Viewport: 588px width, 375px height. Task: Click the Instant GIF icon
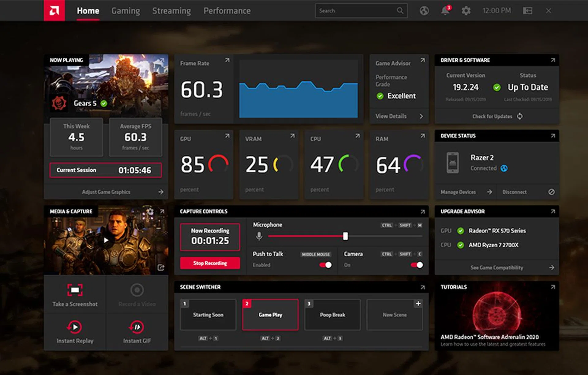pos(137,327)
